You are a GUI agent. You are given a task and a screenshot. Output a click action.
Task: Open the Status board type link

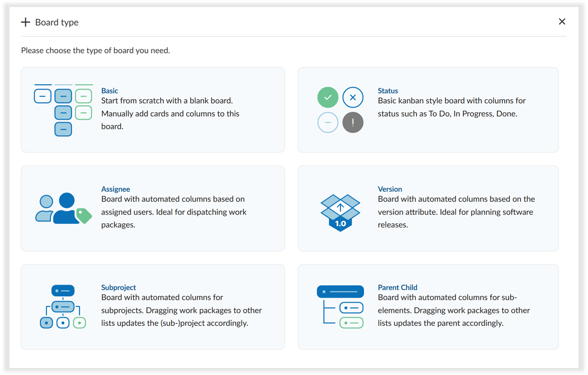click(388, 91)
